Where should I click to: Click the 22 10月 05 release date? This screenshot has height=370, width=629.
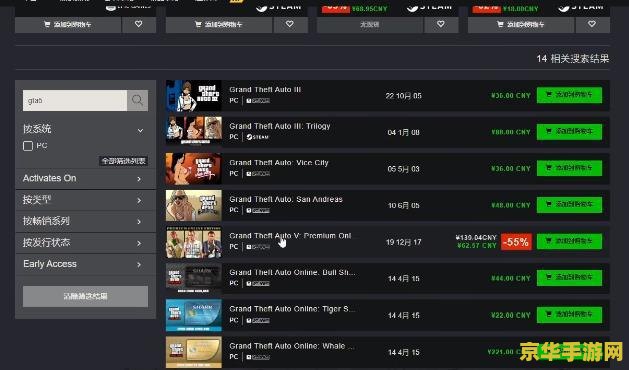click(x=404, y=96)
